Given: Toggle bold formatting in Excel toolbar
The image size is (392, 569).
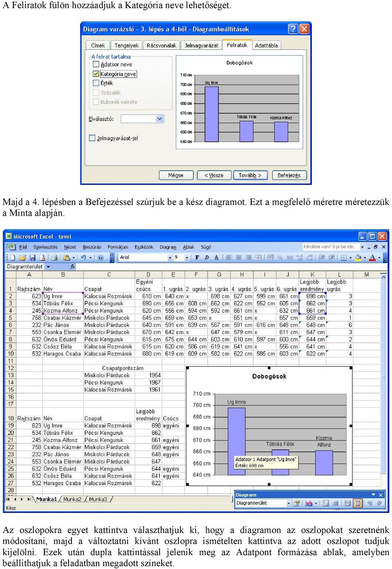Looking at the screenshot, I should (197, 257).
